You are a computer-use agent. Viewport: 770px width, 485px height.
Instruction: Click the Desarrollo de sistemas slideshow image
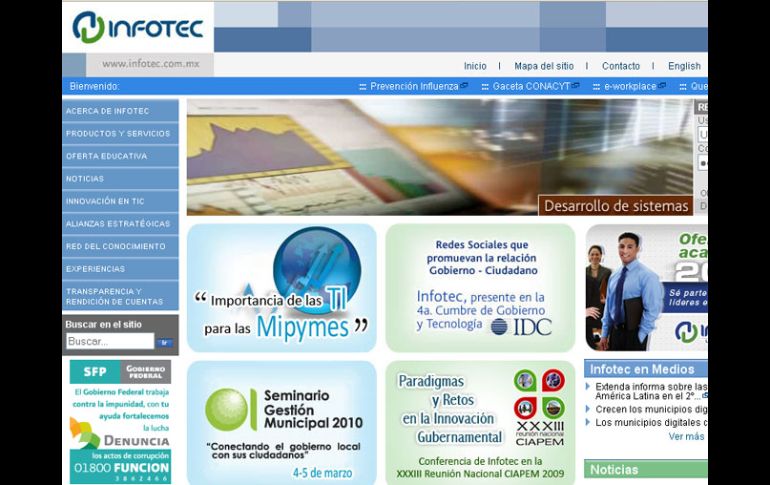click(439, 157)
